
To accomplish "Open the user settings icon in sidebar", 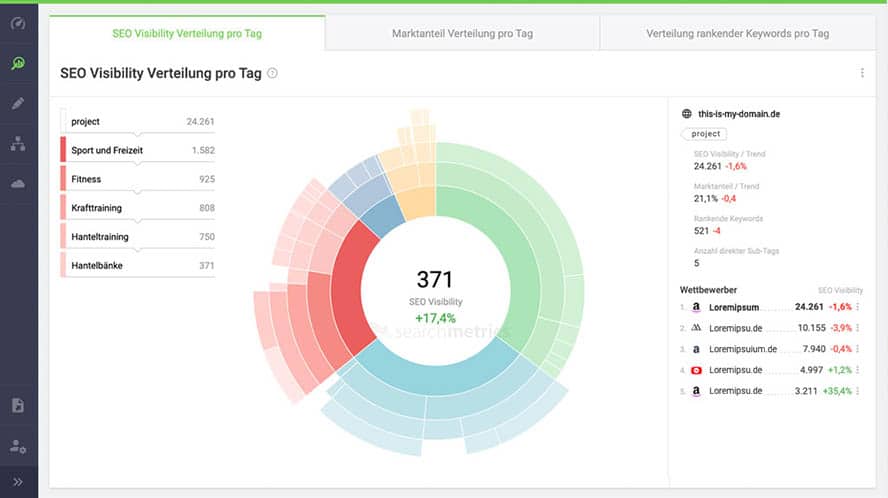I will pyautogui.click(x=18, y=446).
